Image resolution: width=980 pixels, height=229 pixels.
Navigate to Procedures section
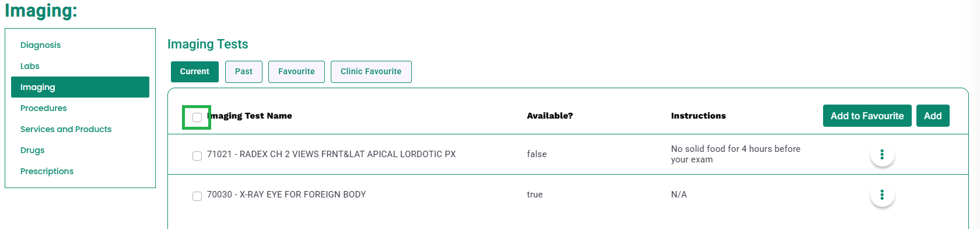tap(44, 108)
